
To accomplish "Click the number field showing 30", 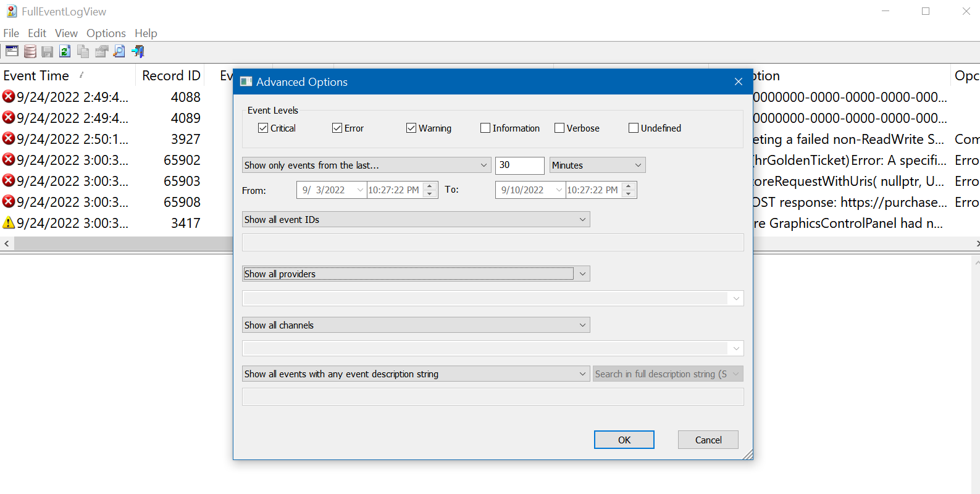I will (519, 165).
